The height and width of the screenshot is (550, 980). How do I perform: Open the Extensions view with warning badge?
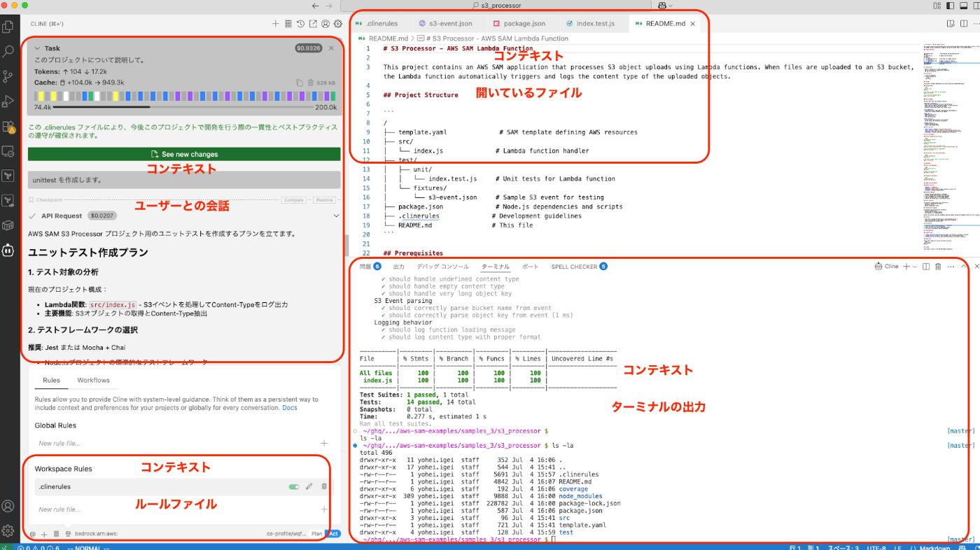point(8,127)
